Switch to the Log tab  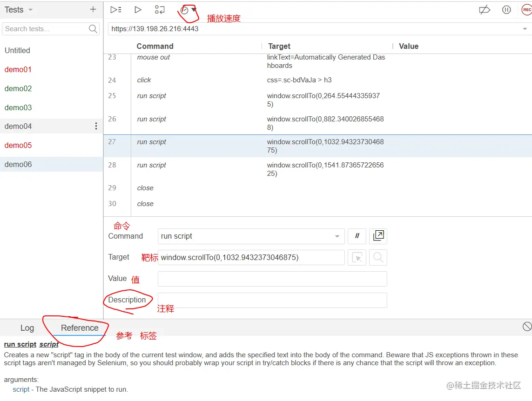(27, 328)
